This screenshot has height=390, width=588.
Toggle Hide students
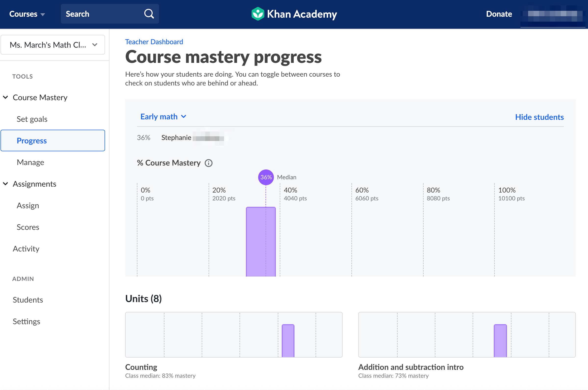(x=539, y=117)
